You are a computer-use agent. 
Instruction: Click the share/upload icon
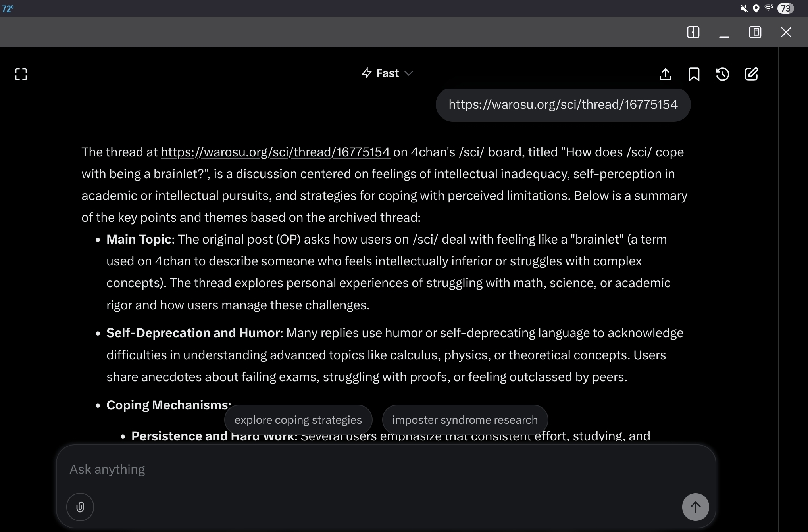click(666, 74)
